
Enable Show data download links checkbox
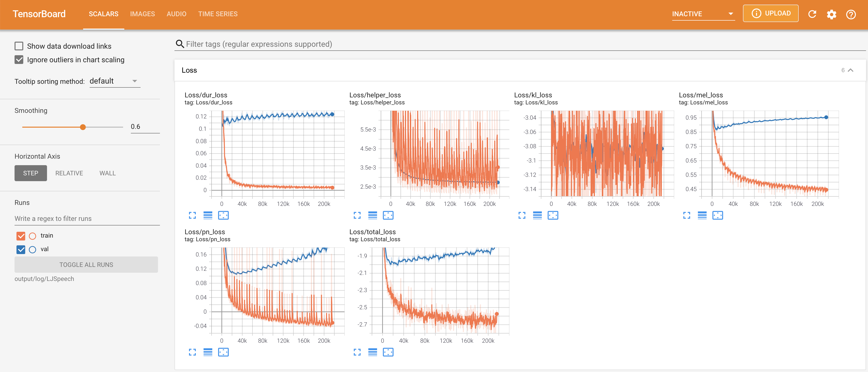click(x=19, y=46)
